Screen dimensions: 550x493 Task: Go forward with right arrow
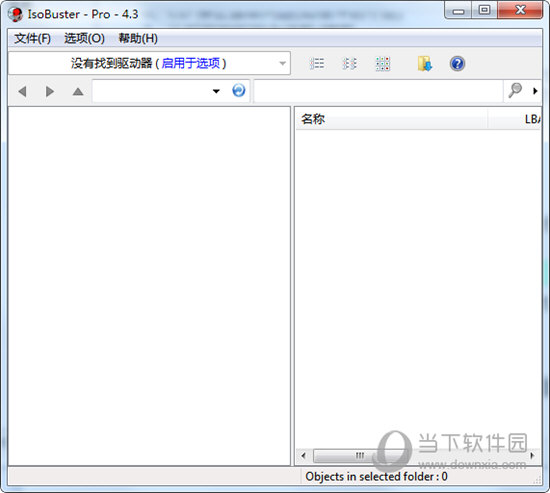(x=50, y=91)
